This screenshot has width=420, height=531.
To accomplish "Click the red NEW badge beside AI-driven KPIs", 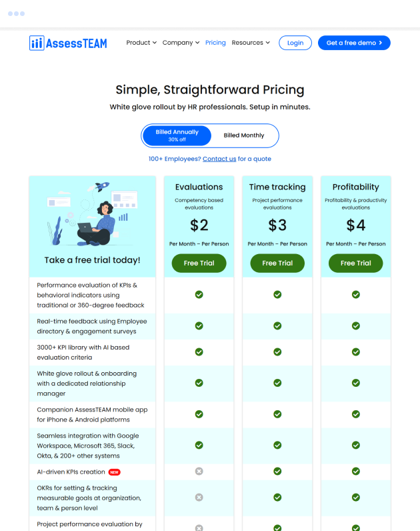I will click(x=115, y=472).
